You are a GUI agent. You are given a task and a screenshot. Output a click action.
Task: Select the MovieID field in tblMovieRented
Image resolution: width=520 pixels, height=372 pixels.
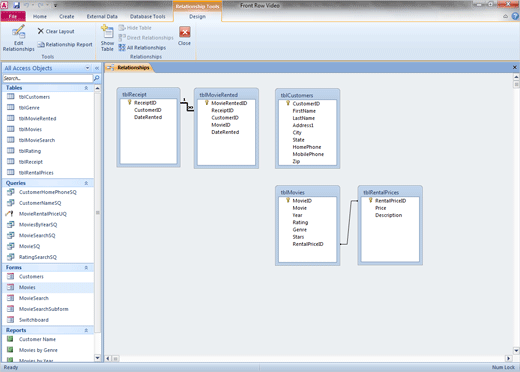pyautogui.click(x=221, y=125)
